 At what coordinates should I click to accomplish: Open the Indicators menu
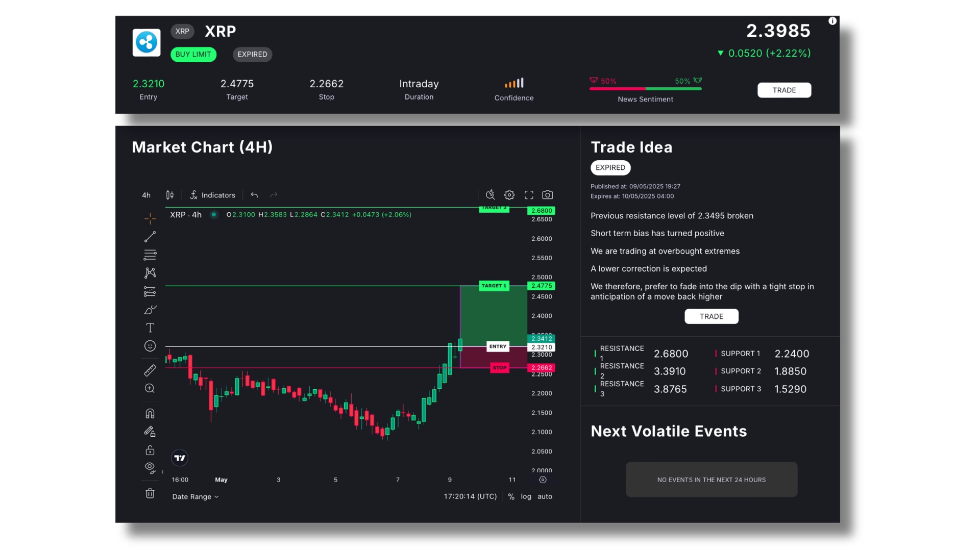pyautogui.click(x=213, y=195)
